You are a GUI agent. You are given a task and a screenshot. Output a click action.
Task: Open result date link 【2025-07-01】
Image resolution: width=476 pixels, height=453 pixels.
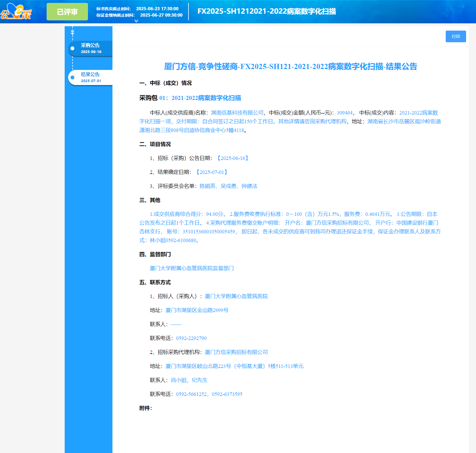(x=212, y=172)
